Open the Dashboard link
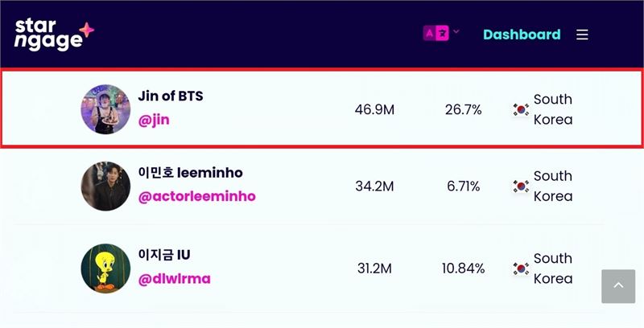 522,35
